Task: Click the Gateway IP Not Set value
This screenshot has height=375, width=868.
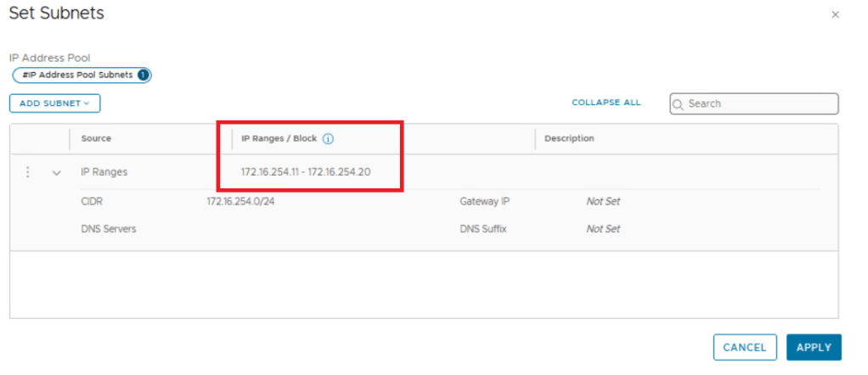Action: pos(603,202)
